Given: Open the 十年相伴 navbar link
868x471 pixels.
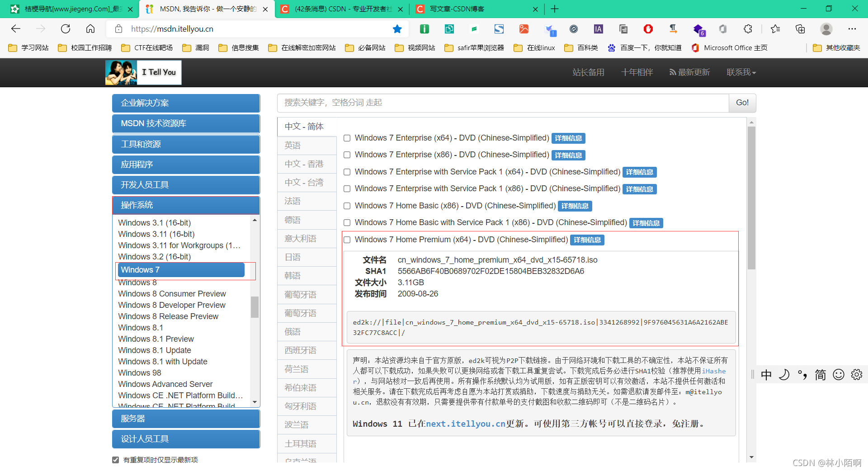Looking at the screenshot, I should 637,72.
